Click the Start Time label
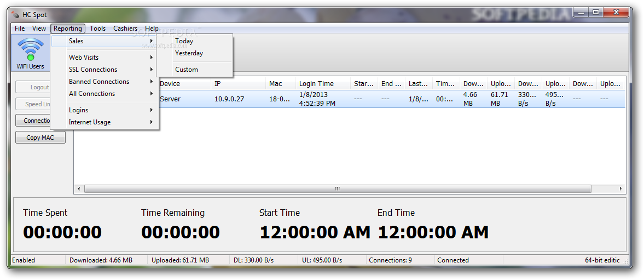This screenshot has height=280, width=644. click(279, 213)
